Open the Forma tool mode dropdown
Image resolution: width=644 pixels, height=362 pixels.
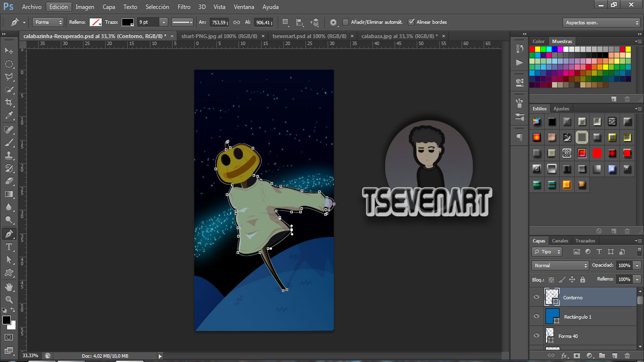(48, 22)
